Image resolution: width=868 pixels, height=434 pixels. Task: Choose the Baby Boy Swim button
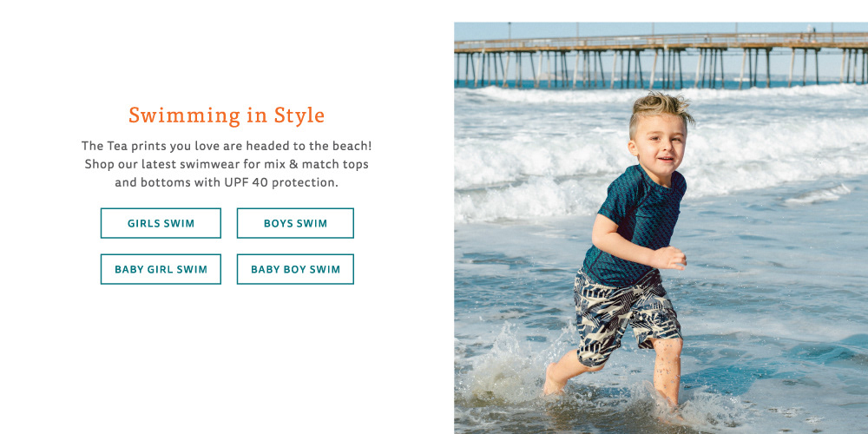coord(295,269)
